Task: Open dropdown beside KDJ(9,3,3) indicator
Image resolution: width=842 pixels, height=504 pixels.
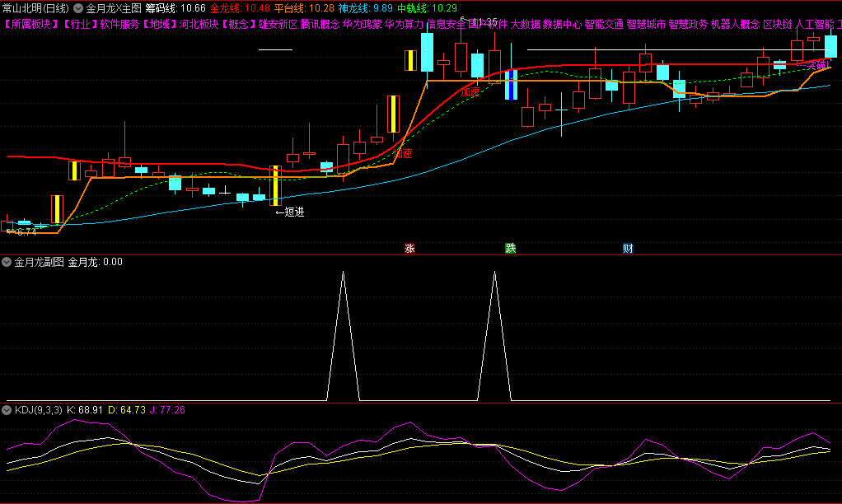Action: tap(7, 410)
